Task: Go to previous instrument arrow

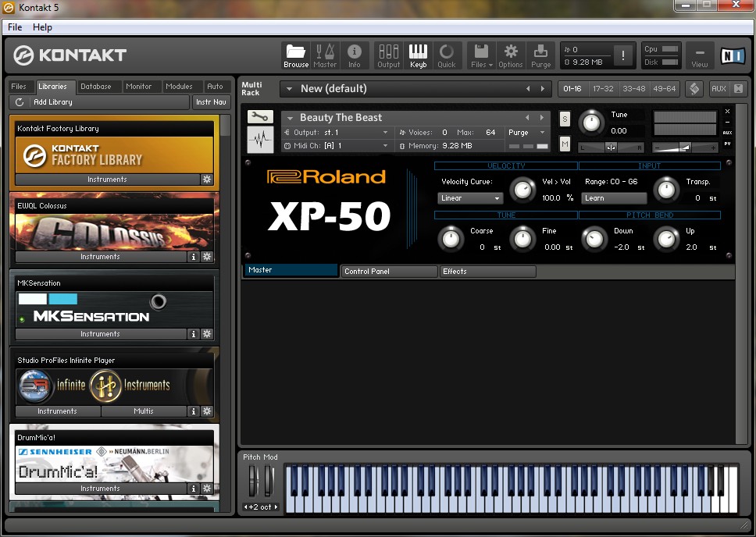Action: pyautogui.click(x=527, y=118)
